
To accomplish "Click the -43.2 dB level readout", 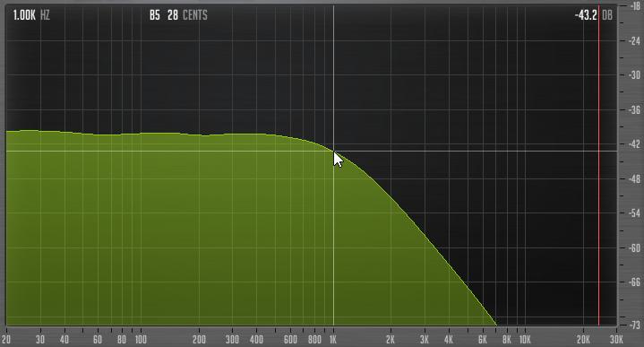I will click(594, 15).
